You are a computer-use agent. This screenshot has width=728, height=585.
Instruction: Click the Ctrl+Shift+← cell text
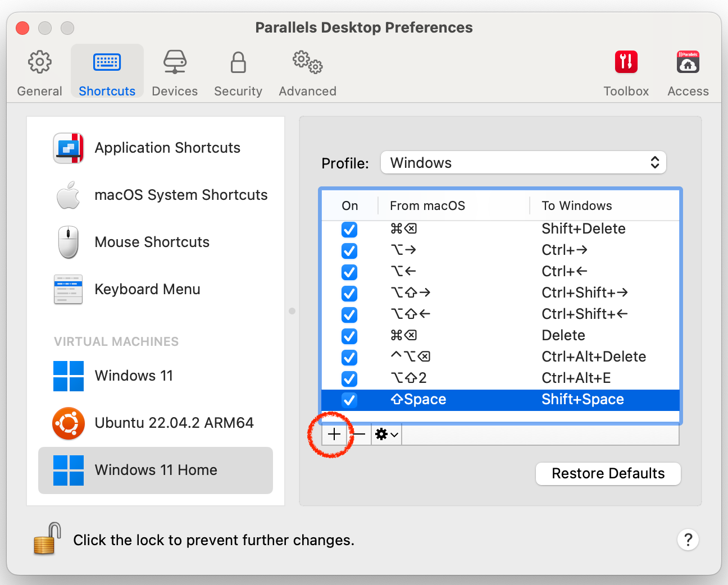tap(585, 314)
